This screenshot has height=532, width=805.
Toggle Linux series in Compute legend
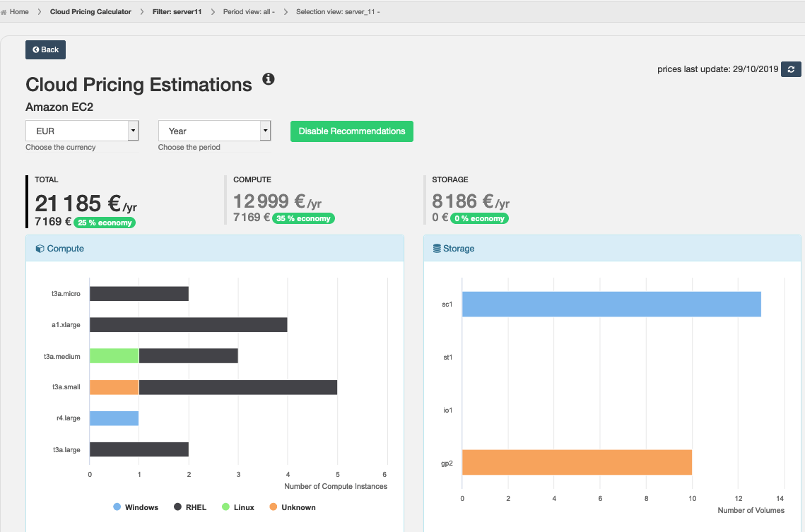tap(237, 507)
